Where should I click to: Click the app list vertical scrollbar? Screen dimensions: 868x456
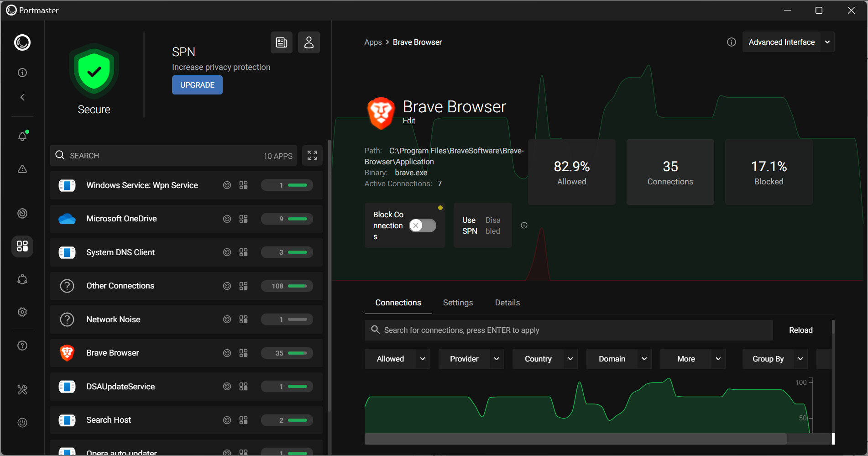coord(329,276)
